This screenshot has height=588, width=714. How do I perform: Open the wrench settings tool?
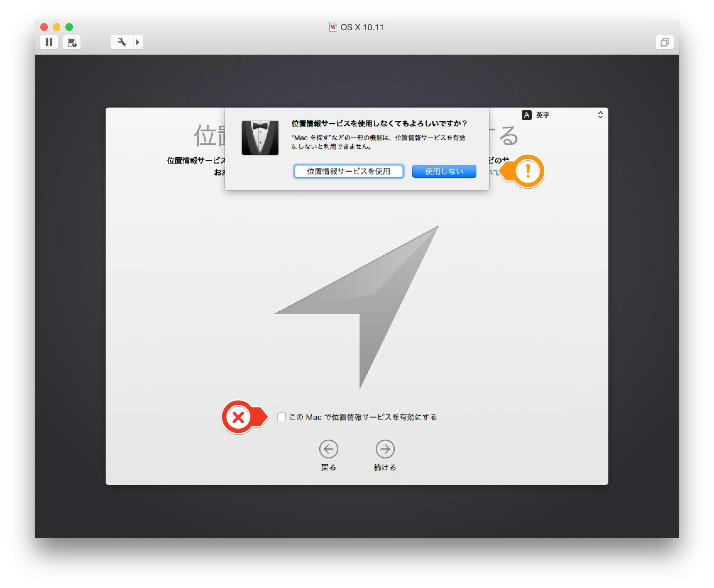[122, 42]
